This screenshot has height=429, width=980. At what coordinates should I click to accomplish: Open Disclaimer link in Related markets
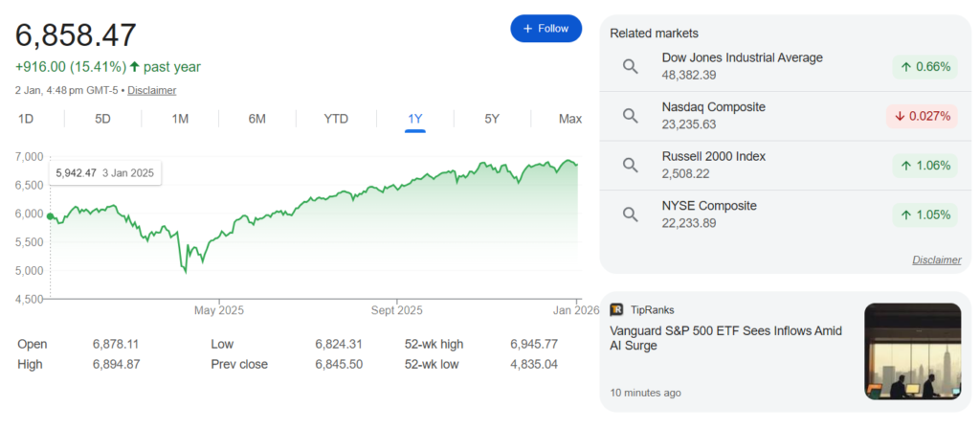tap(936, 260)
